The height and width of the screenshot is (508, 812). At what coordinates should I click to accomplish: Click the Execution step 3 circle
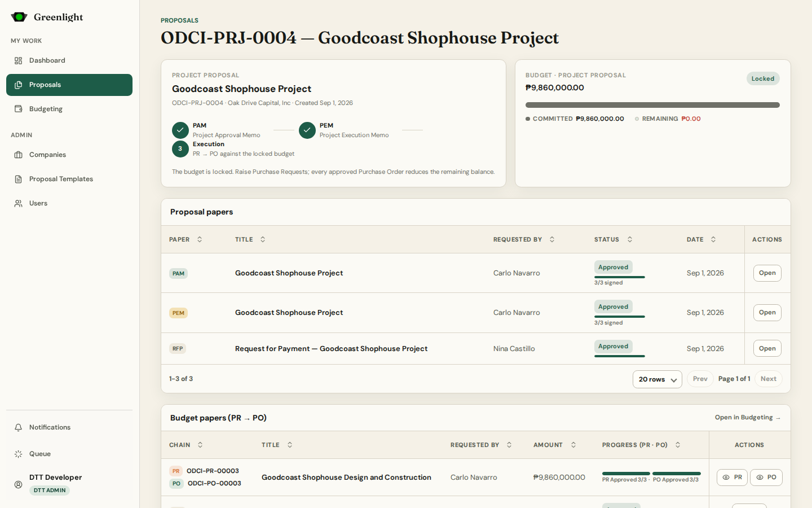(x=180, y=149)
